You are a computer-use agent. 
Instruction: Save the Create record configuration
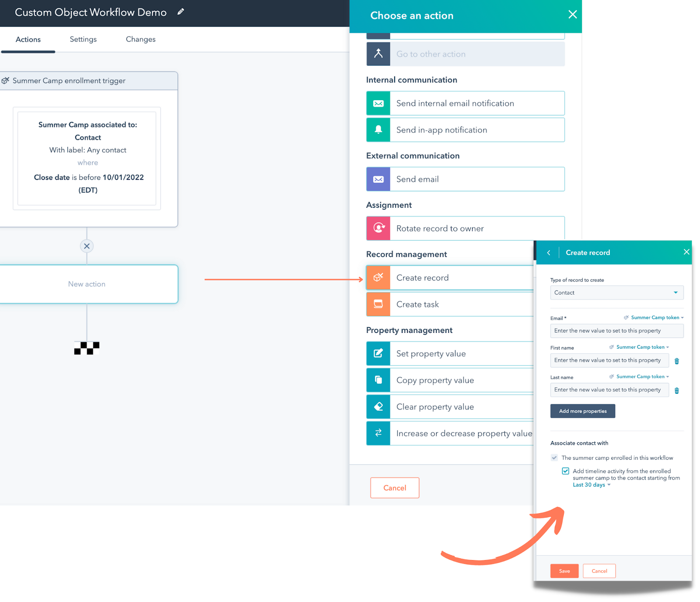pyautogui.click(x=564, y=571)
